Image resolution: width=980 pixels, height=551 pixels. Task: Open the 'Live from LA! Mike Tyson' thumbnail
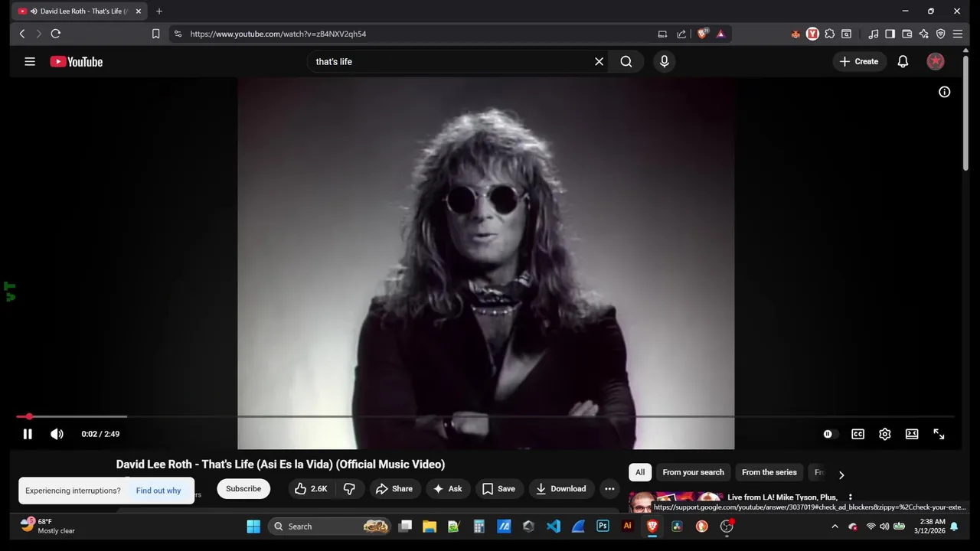point(676,501)
